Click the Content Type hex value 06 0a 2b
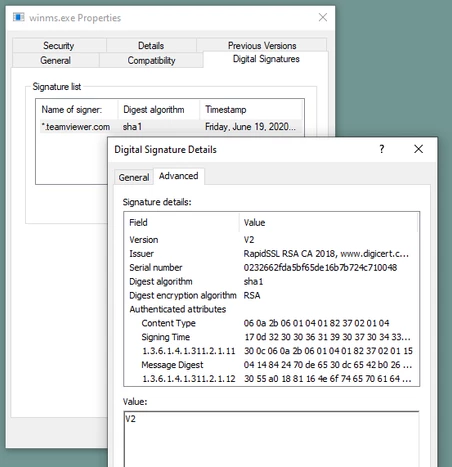The image size is (452, 467). tap(316, 323)
